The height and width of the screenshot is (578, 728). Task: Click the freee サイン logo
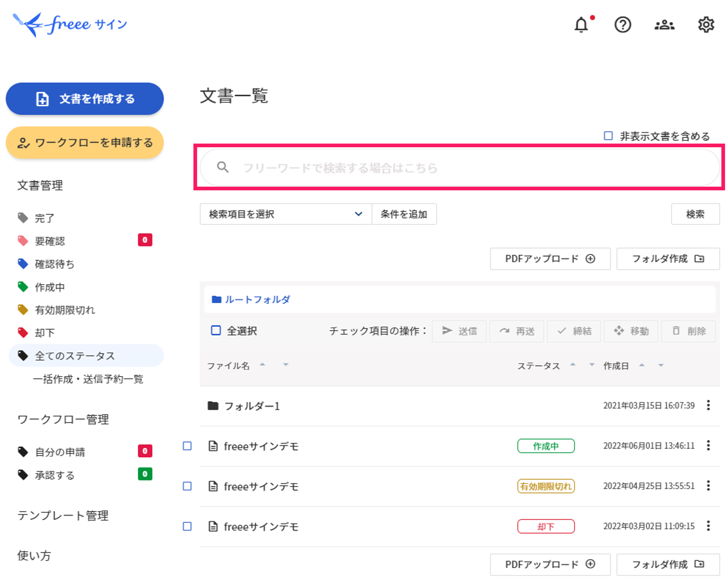(70, 25)
